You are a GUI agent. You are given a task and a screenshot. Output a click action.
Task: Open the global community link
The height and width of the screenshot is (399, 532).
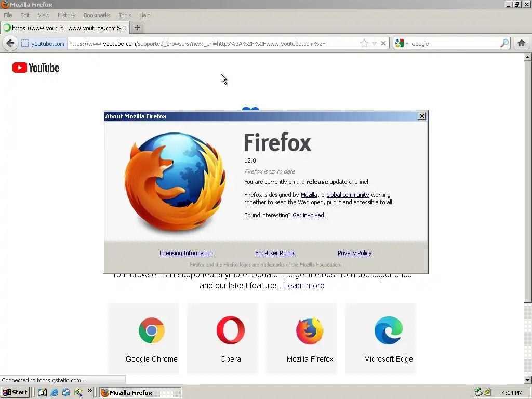pyautogui.click(x=348, y=195)
